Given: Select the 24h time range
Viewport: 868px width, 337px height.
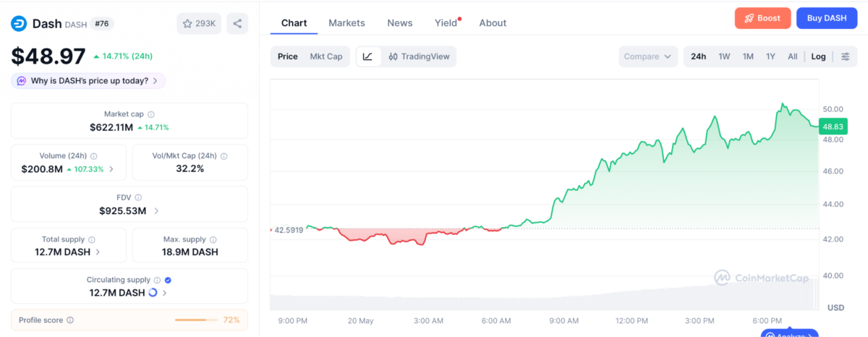Looking at the screenshot, I should [x=699, y=56].
